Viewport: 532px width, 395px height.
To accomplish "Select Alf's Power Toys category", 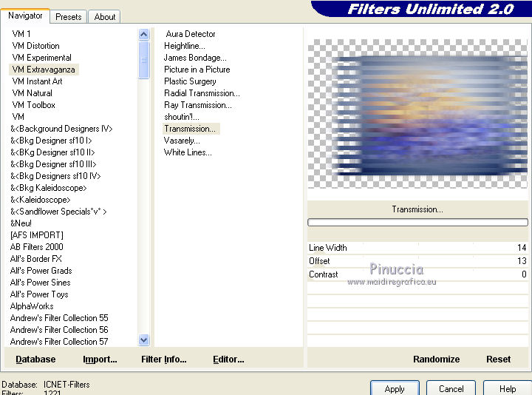I will (39, 294).
